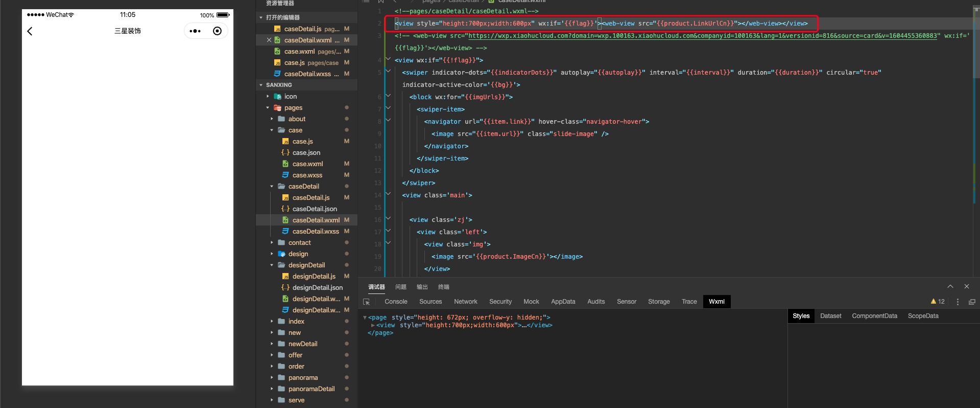Open the Console tab
The height and width of the screenshot is (408, 980).
396,302
